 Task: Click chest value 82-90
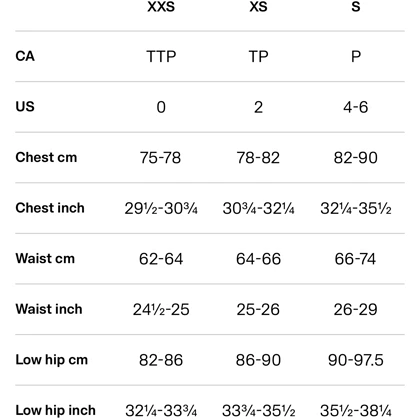tap(356, 158)
